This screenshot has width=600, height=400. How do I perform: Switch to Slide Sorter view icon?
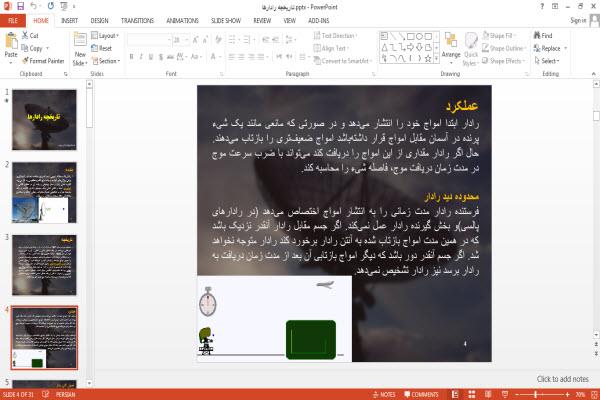click(472, 394)
